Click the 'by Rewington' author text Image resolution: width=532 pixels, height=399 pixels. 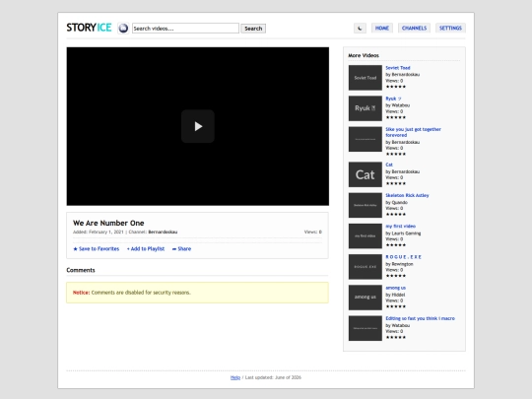click(399, 264)
